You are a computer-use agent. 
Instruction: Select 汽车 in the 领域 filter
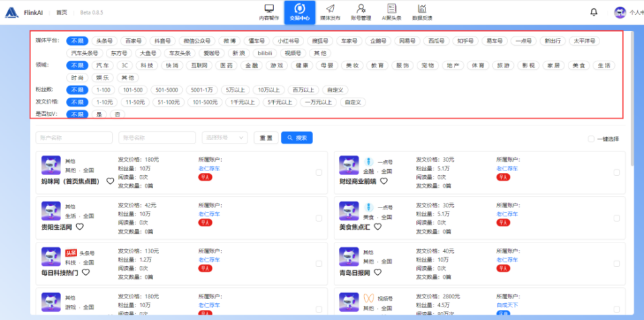(x=103, y=65)
